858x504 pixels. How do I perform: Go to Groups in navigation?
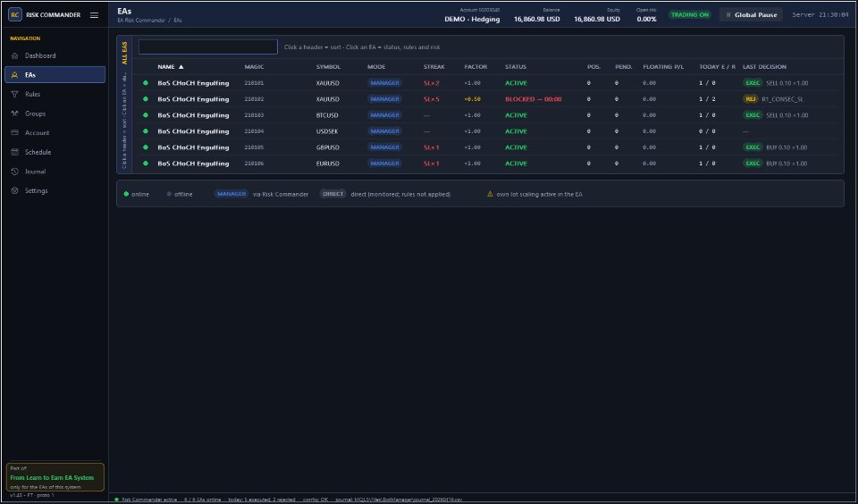pos(55,113)
